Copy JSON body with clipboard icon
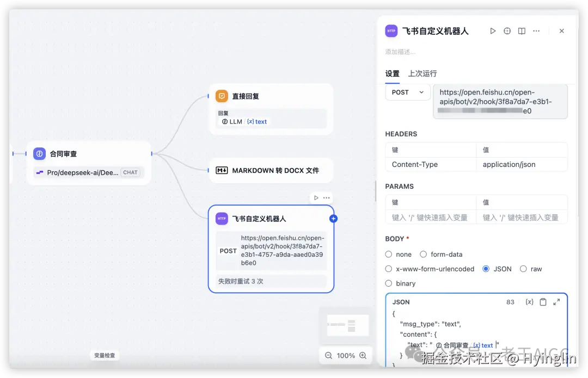Viewport: 588px width, 378px height. (x=543, y=302)
